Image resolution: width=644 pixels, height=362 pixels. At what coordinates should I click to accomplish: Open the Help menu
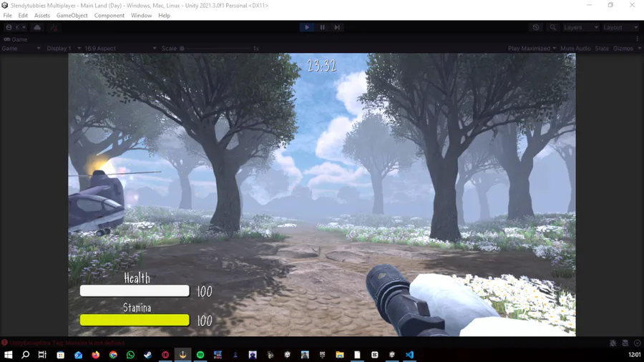(164, 16)
